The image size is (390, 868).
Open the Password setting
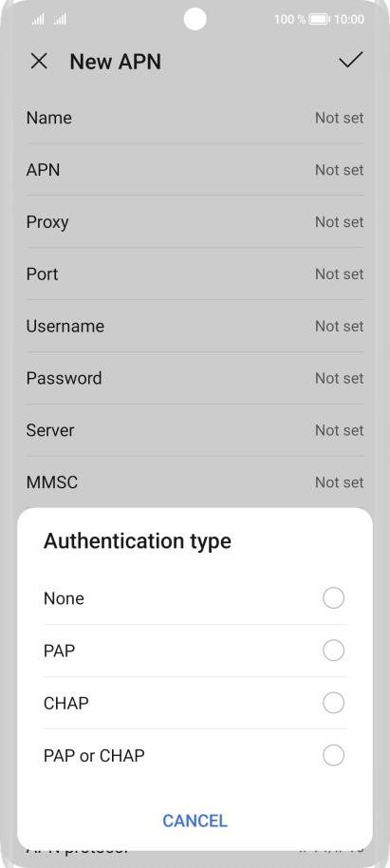[195, 378]
